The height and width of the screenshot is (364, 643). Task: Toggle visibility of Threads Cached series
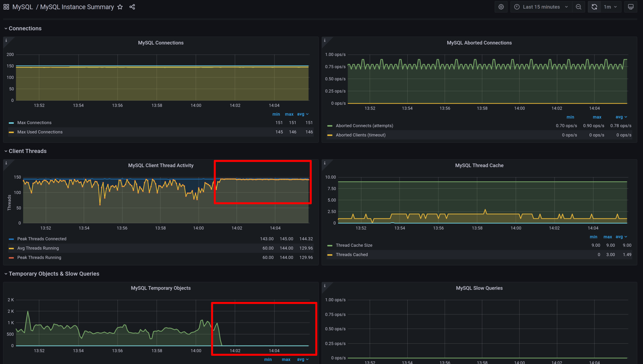(x=352, y=254)
